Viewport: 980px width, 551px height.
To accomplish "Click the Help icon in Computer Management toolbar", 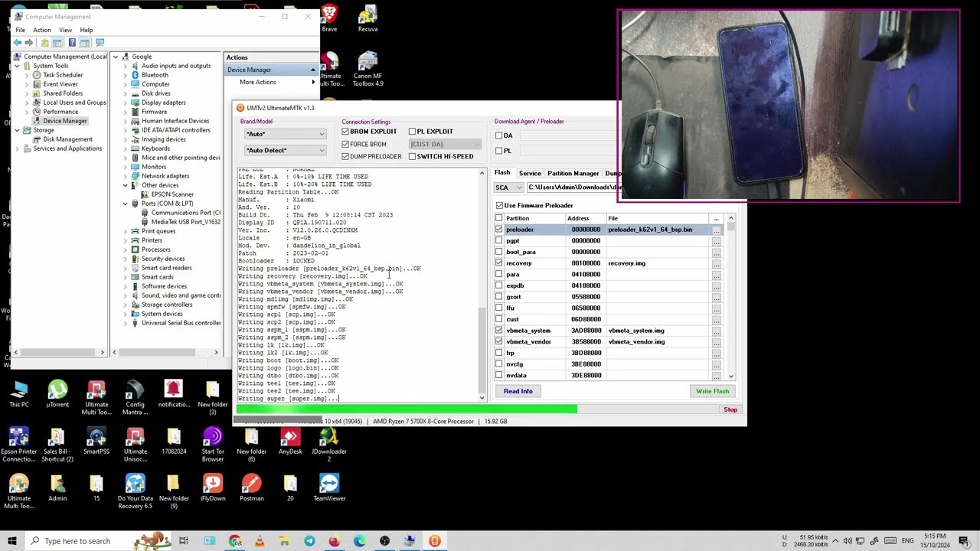I will point(72,43).
